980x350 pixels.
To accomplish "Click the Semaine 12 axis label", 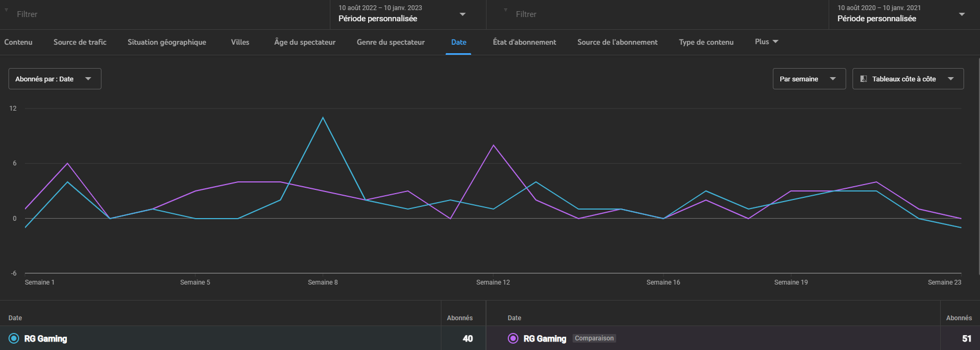I will (493, 282).
